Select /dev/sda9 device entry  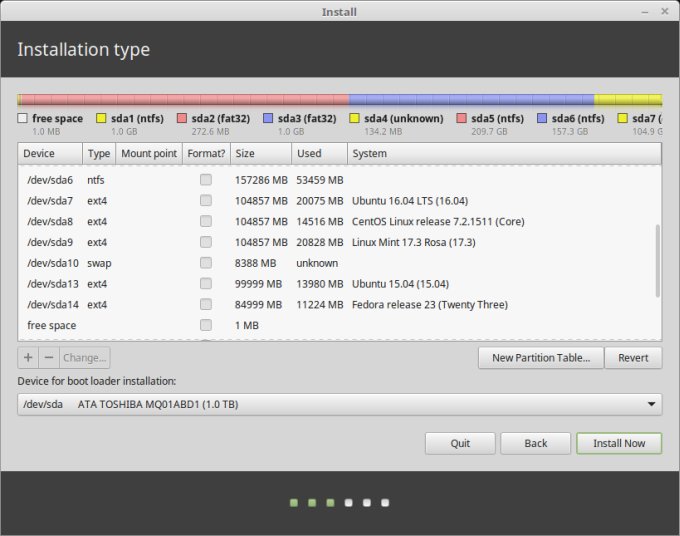(x=50, y=242)
